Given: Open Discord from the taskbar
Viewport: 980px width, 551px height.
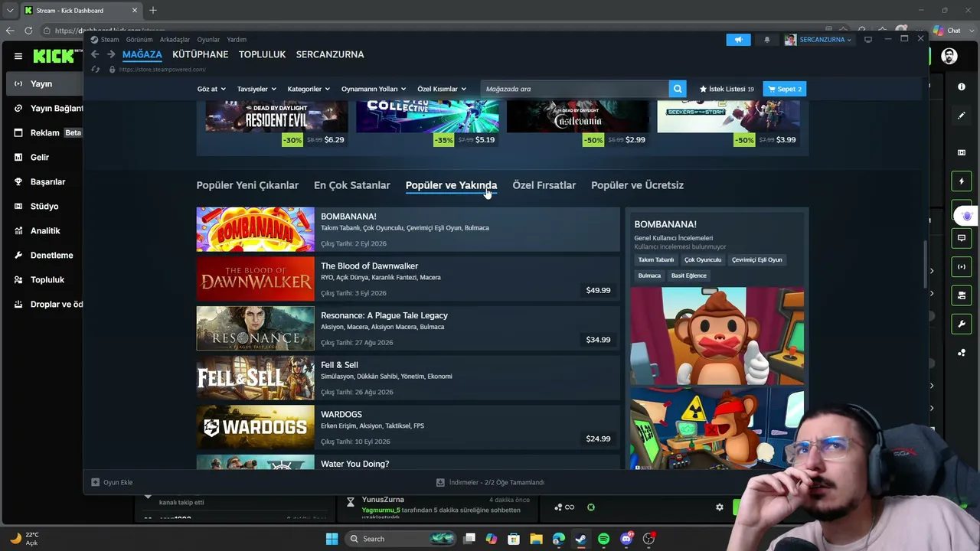Looking at the screenshot, I should pos(626,539).
